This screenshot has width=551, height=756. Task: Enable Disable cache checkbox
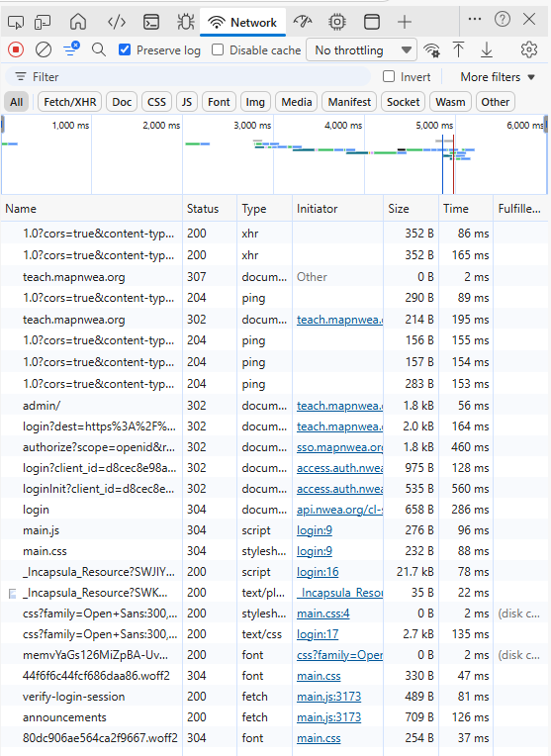pyautogui.click(x=218, y=49)
